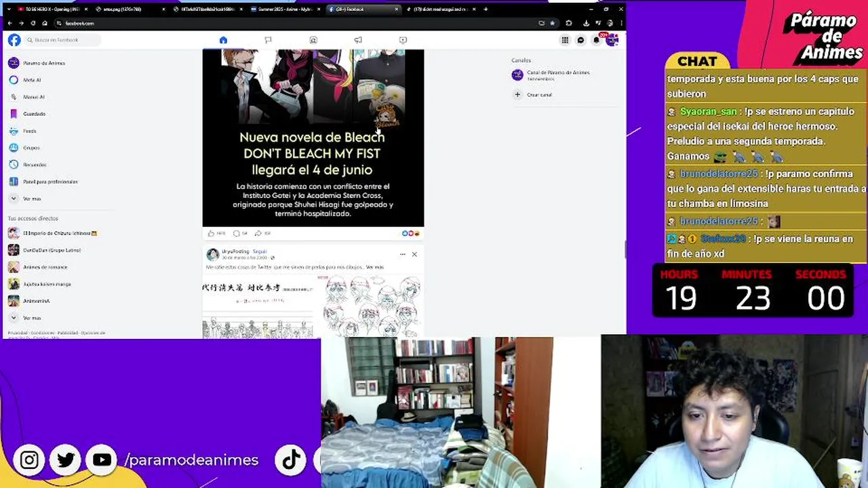Bookmark this page with star icon
Viewport: 868px width, 488px height.
pyautogui.click(x=552, y=23)
